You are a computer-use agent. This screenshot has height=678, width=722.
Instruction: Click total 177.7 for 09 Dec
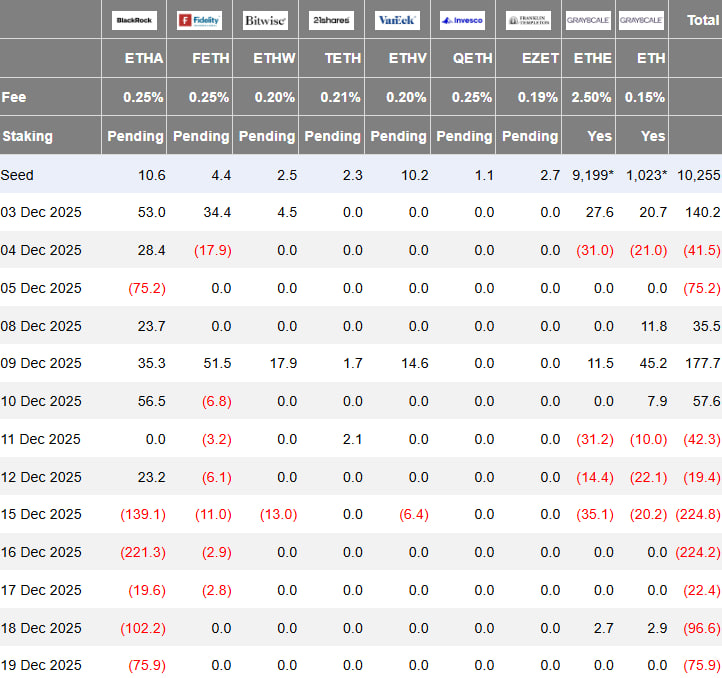click(x=702, y=363)
